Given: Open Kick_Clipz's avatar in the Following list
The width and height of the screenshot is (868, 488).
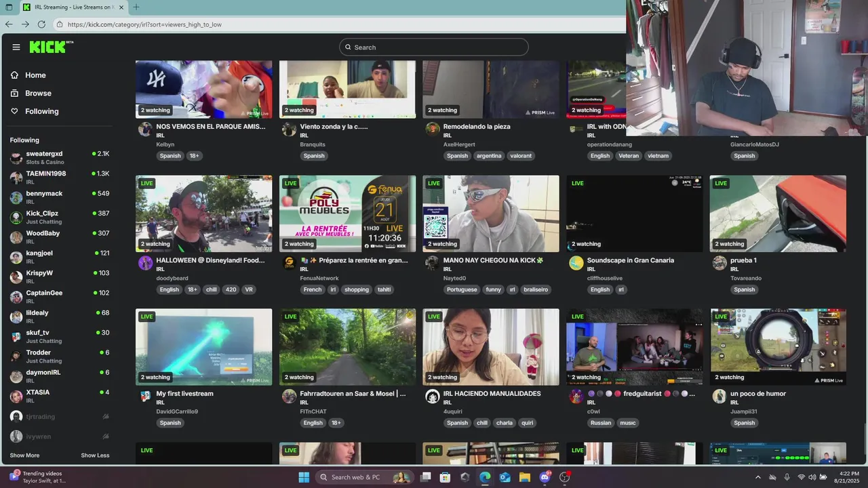Looking at the screenshot, I should tap(16, 218).
